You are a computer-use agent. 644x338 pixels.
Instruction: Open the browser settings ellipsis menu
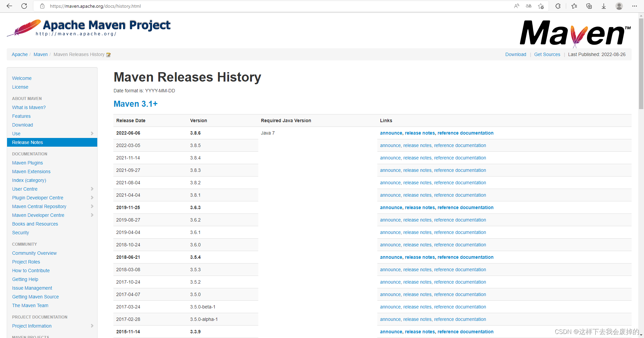tap(635, 6)
